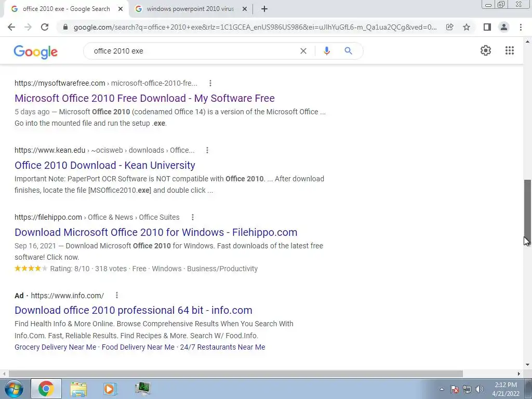Click the vertical scrollbar thumb

click(527, 210)
